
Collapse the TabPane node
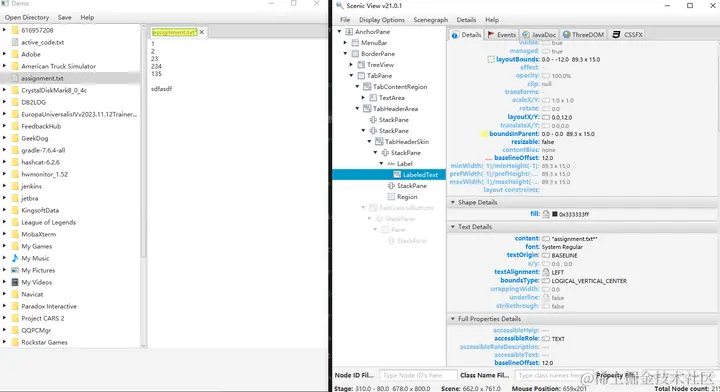[351, 76]
